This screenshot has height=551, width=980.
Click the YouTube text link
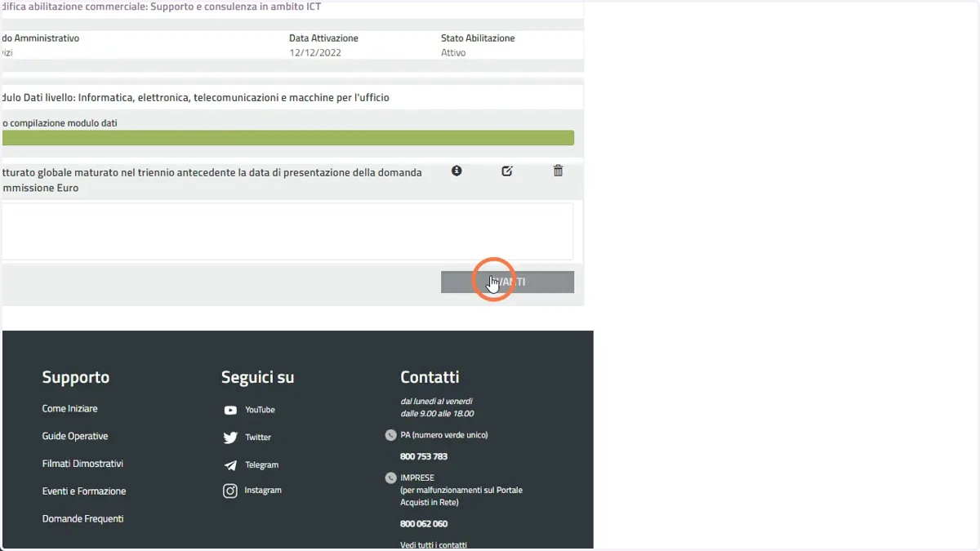[x=260, y=410]
